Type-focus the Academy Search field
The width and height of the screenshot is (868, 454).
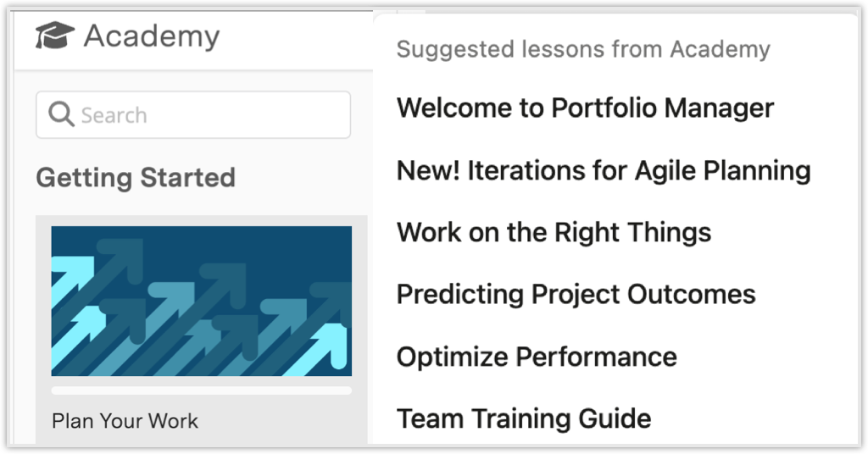pyautogui.click(x=203, y=115)
